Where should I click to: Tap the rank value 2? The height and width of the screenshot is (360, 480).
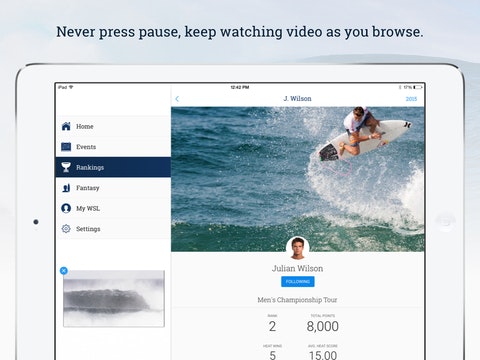(x=272, y=326)
